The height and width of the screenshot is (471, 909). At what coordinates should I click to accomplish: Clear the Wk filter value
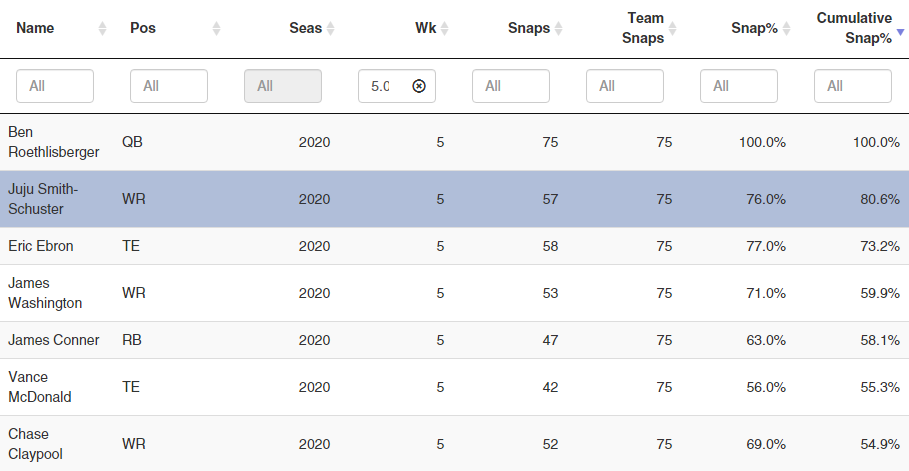tap(419, 86)
